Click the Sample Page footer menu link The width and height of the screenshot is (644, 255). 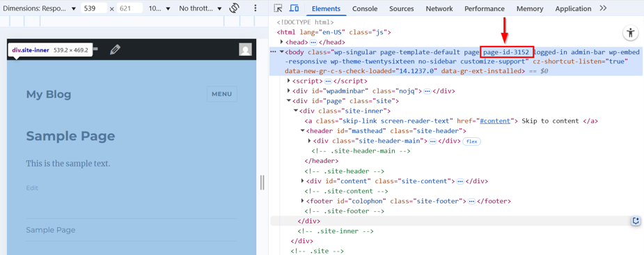click(51, 230)
